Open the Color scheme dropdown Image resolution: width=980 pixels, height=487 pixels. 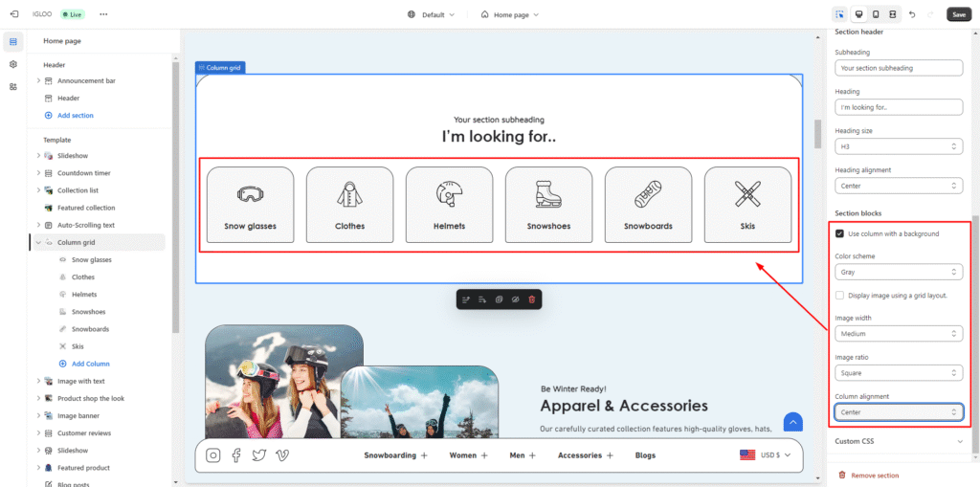pyautogui.click(x=898, y=272)
